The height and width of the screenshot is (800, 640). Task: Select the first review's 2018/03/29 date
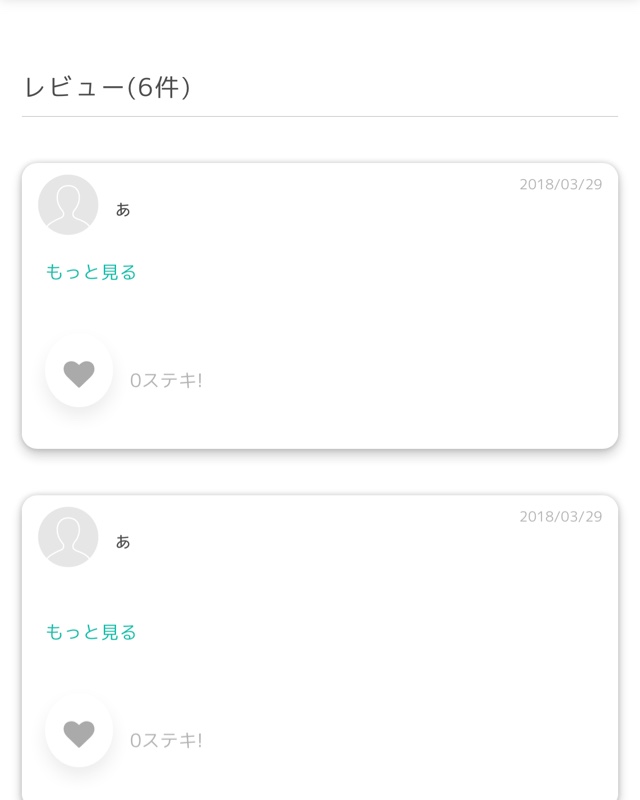(x=560, y=185)
